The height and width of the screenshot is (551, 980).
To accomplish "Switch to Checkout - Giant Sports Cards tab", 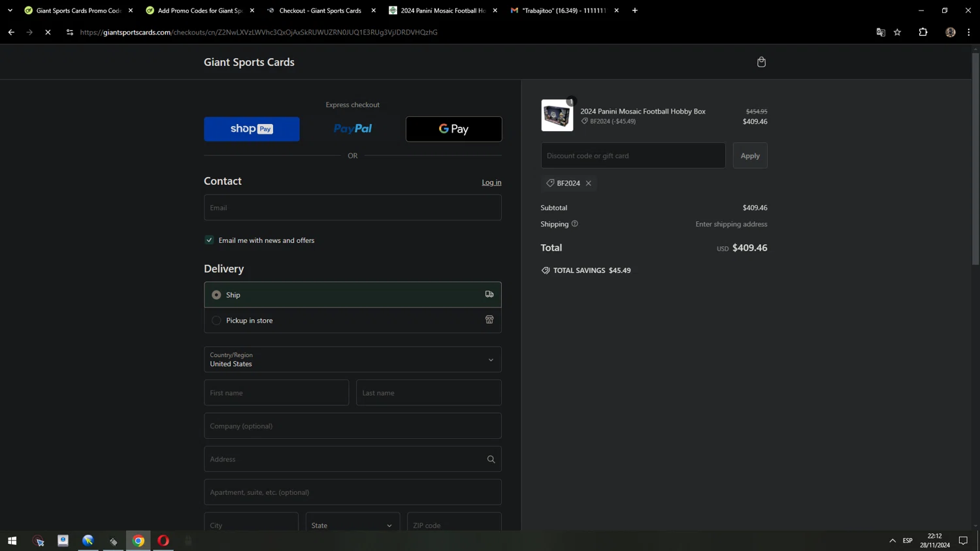I will (320, 10).
